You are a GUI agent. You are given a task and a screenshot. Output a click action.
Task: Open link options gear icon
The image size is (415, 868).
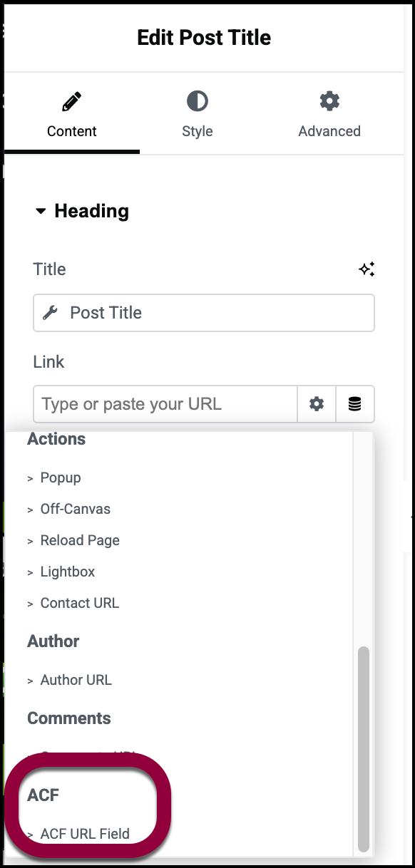tap(317, 404)
